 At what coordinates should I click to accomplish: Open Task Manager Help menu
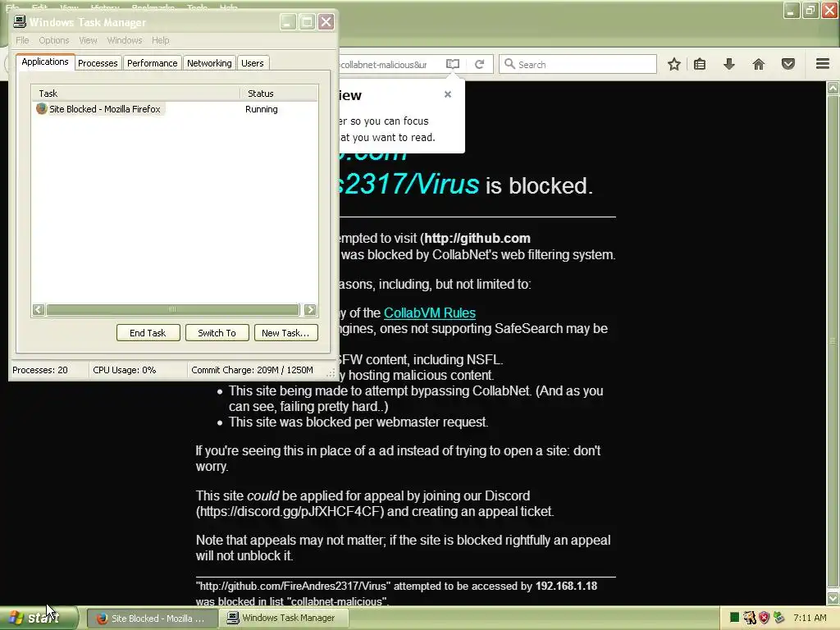click(160, 40)
